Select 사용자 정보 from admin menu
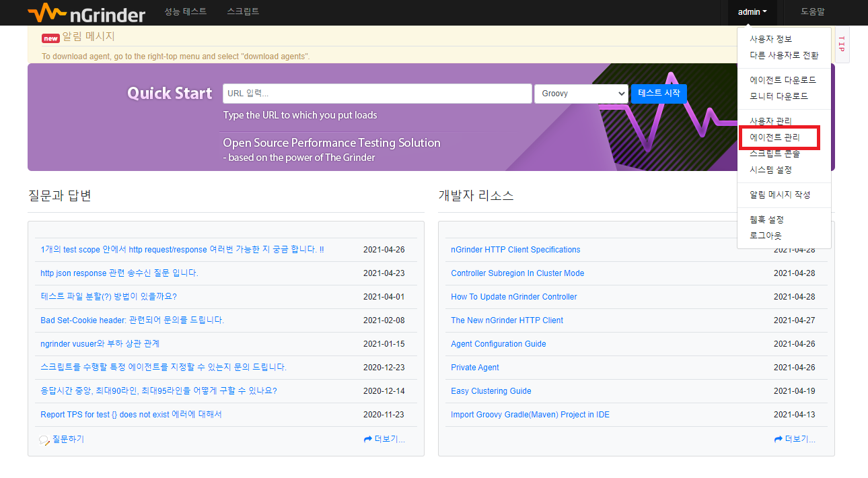868x478 pixels. click(771, 39)
